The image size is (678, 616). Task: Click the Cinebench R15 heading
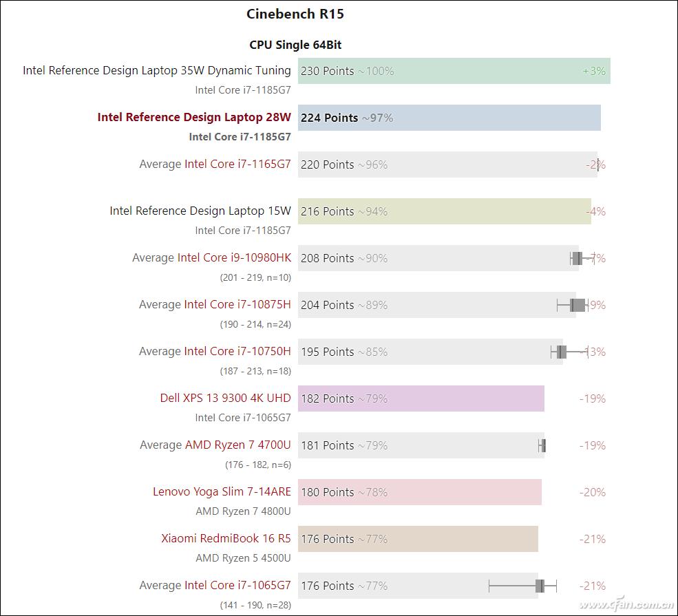295,14
